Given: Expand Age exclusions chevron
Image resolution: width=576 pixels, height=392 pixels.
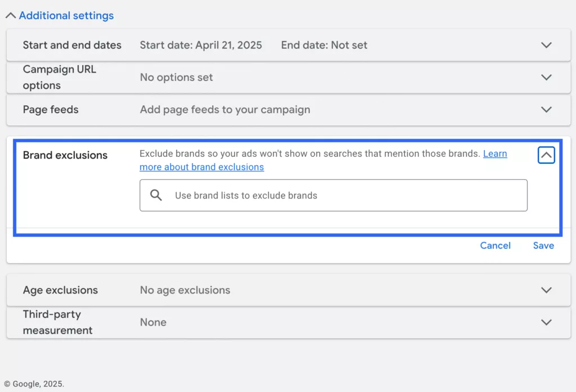Looking at the screenshot, I should pyautogui.click(x=546, y=290).
